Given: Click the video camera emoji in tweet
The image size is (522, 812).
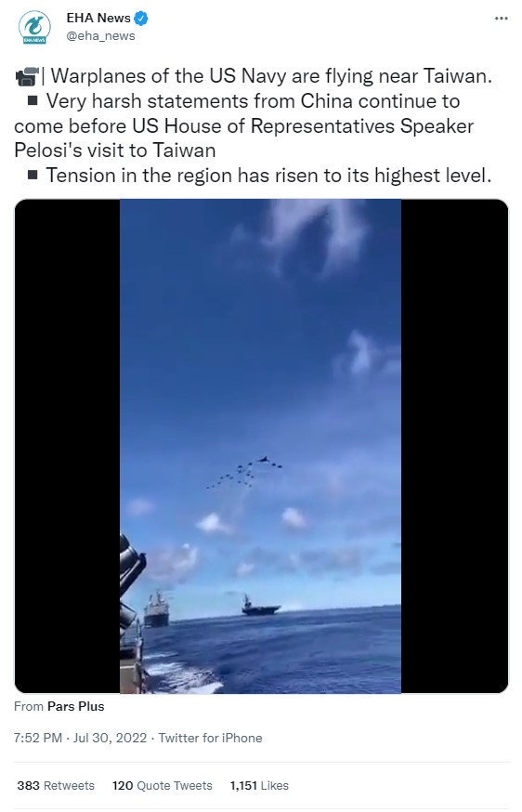Looking at the screenshot, I should [x=26, y=76].
